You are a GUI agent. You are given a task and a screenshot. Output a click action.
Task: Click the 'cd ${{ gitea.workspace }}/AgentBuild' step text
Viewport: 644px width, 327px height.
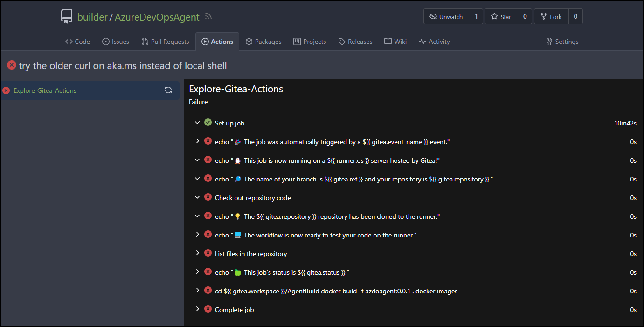[x=336, y=291]
